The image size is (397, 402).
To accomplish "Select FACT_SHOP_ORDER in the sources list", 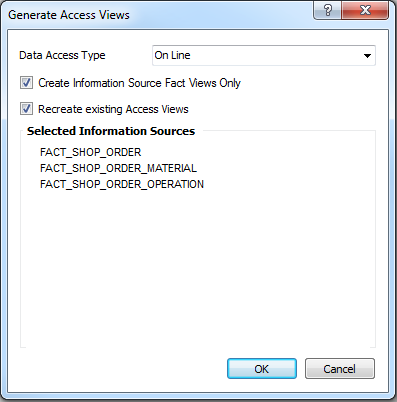I will 91,152.
